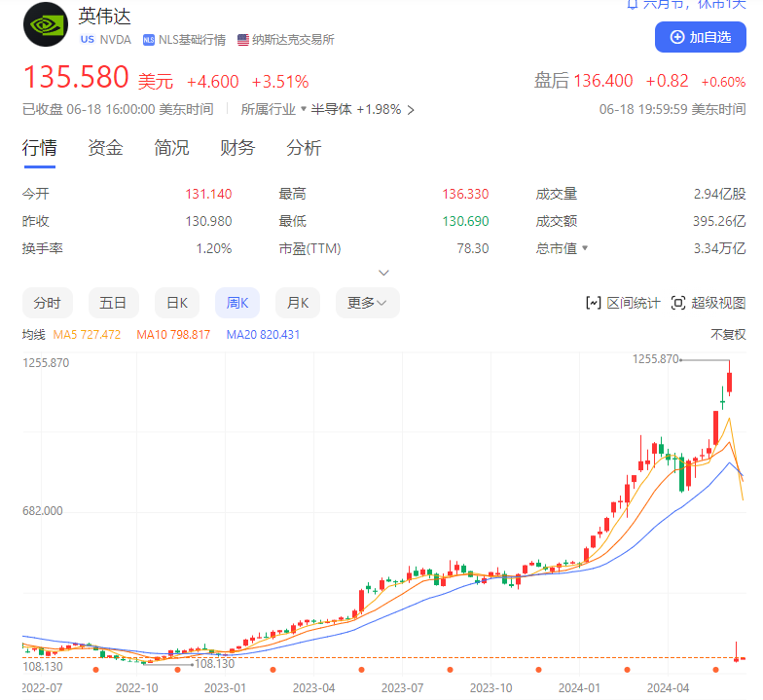This screenshot has width=763, height=700.
Task: Click the MA10 798.817 indicator label
Action: [173, 335]
